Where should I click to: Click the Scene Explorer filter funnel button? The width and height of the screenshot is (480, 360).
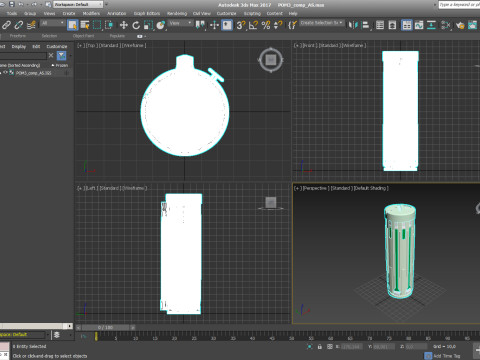coord(61,55)
